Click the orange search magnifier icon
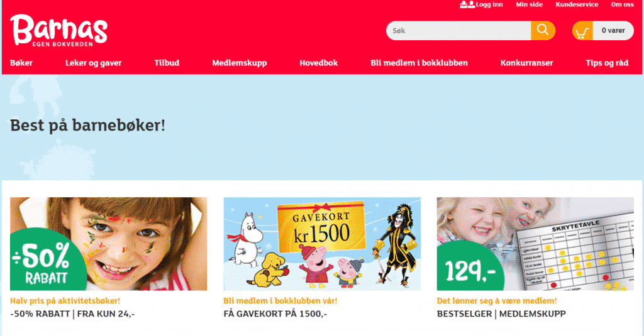 click(543, 30)
